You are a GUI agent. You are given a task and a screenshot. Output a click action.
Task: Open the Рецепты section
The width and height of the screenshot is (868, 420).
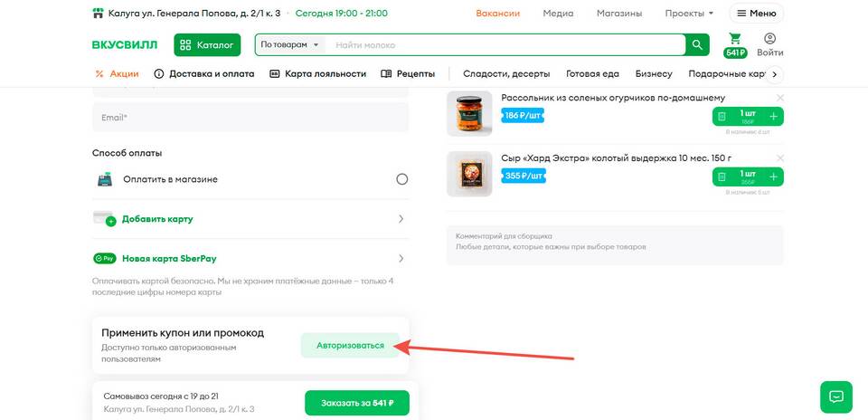click(416, 73)
